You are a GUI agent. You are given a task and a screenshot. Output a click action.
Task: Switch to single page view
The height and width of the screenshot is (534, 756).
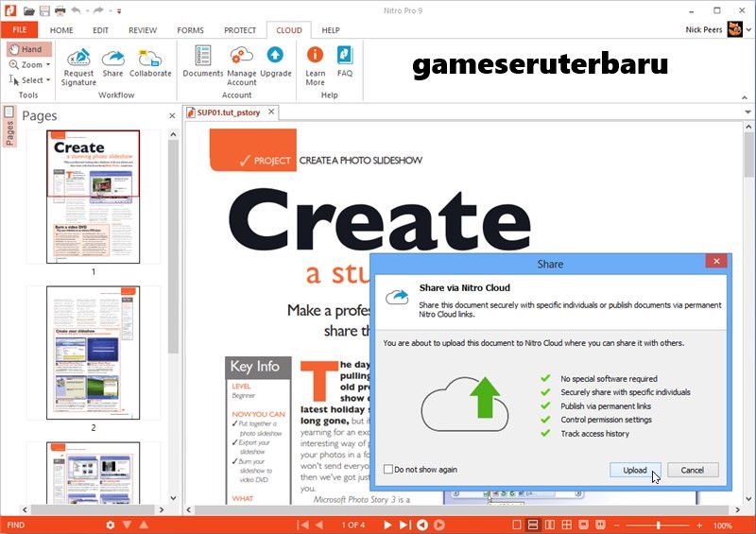coord(516,525)
